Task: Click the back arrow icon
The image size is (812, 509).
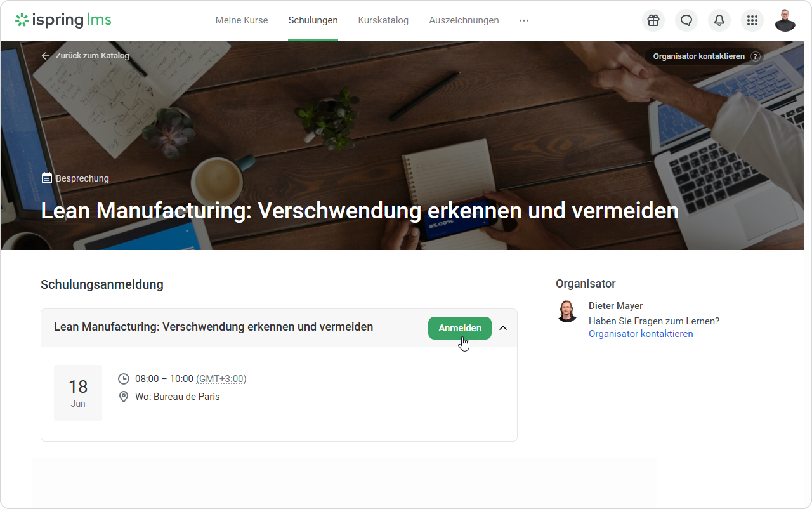Action: 45,56
